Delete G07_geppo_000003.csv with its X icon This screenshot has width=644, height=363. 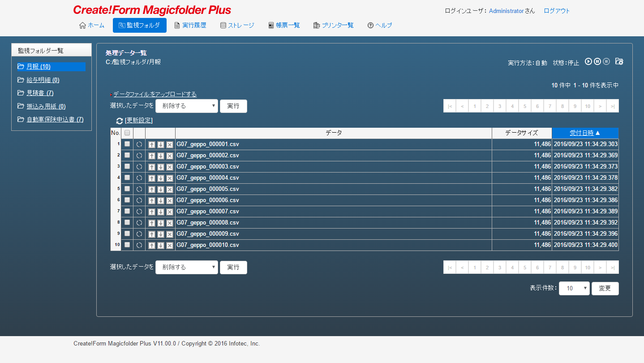click(170, 167)
